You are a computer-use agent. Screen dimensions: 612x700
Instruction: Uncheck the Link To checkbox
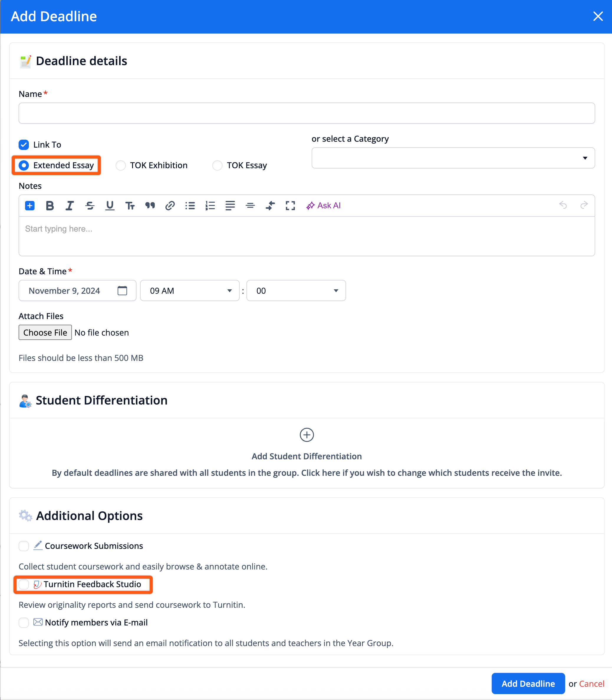[x=24, y=145]
